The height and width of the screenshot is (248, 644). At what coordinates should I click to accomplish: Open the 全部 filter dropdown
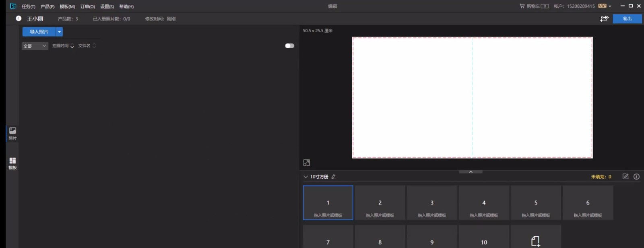[35, 46]
